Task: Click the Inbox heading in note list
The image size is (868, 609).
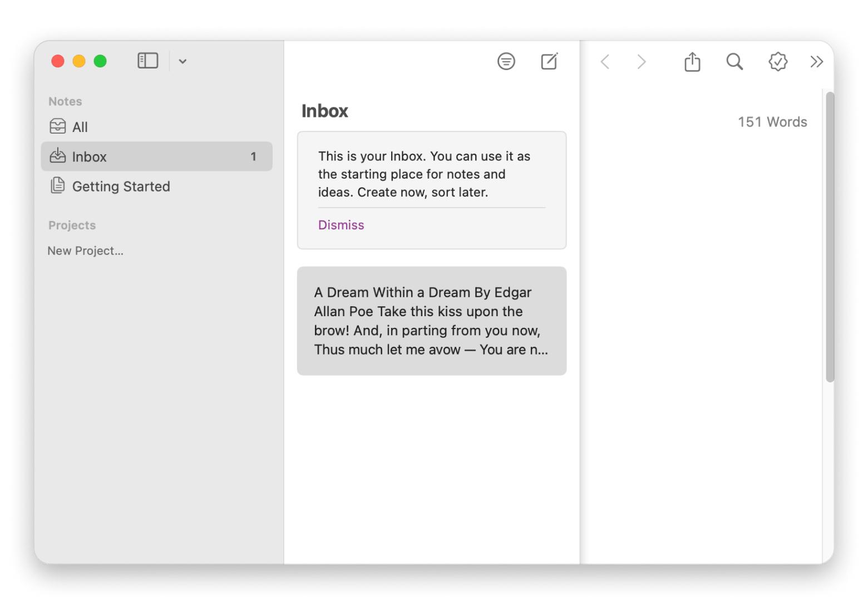Action: click(324, 111)
